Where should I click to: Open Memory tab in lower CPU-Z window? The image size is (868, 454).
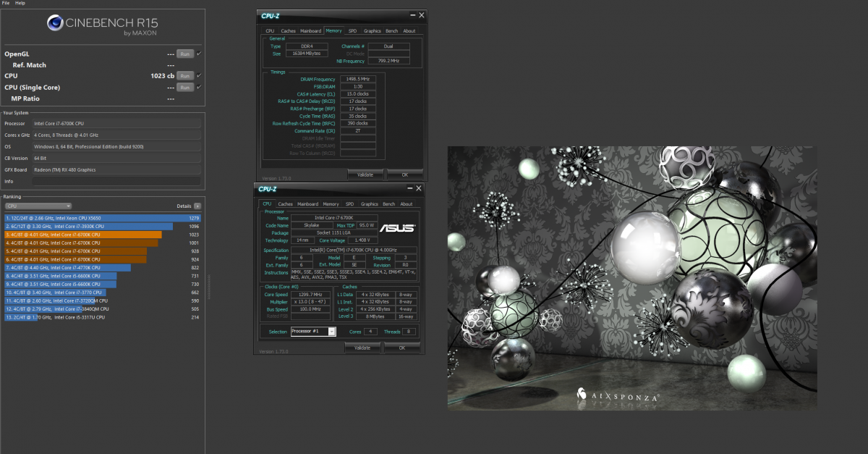331,204
